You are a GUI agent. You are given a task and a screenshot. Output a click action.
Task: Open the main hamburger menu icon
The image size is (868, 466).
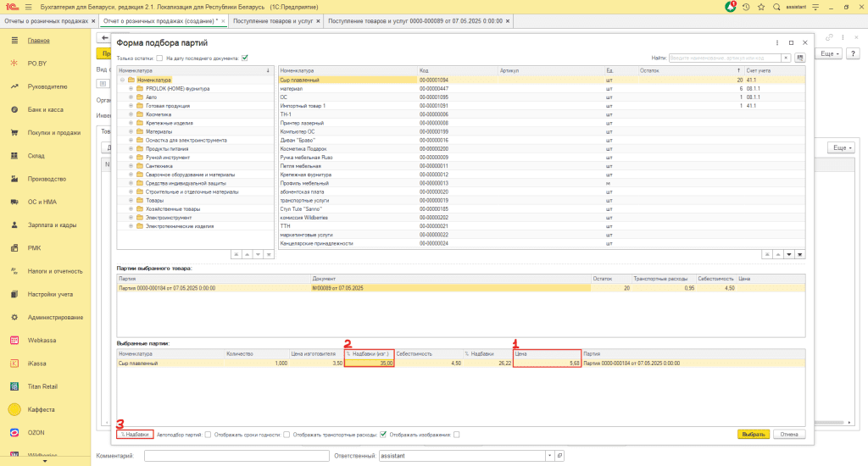point(28,7)
